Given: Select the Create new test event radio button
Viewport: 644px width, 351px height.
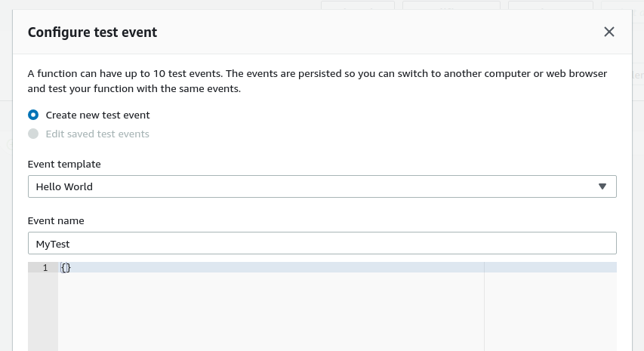Looking at the screenshot, I should coord(33,115).
